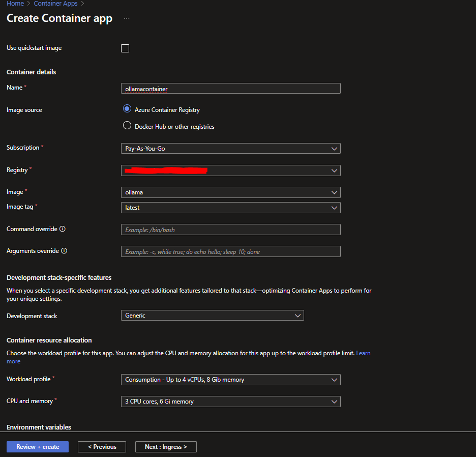The width and height of the screenshot is (476, 457).
Task: Navigate to Container Apps breadcrumb
Action: point(56,4)
